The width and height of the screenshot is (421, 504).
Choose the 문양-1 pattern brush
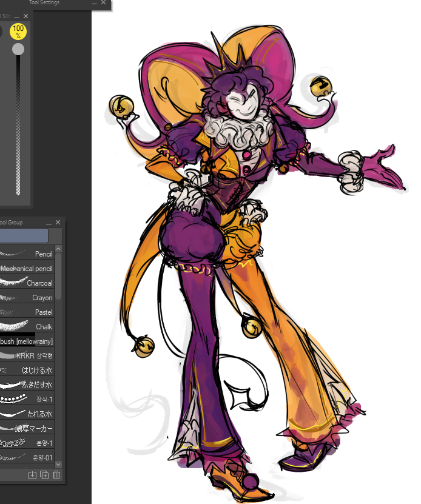[x=27, y=443]
